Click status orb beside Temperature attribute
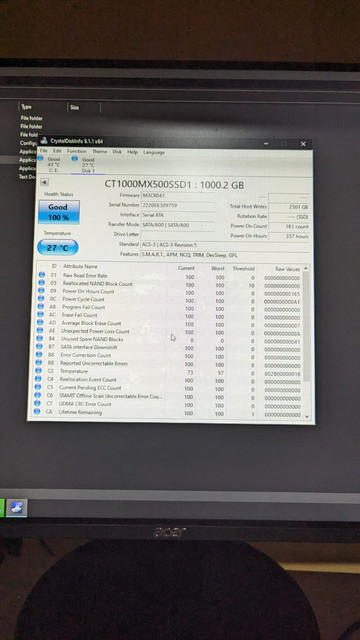360x640 pixels. 39,371
